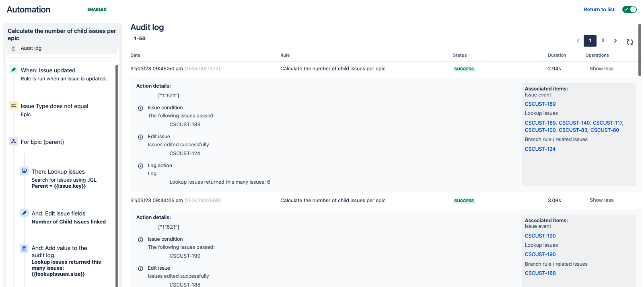Viewport: 644px width, 287px height.
Task: Collapse the 09:45:50 entry via Show less
Action: [x=601, y=68]
